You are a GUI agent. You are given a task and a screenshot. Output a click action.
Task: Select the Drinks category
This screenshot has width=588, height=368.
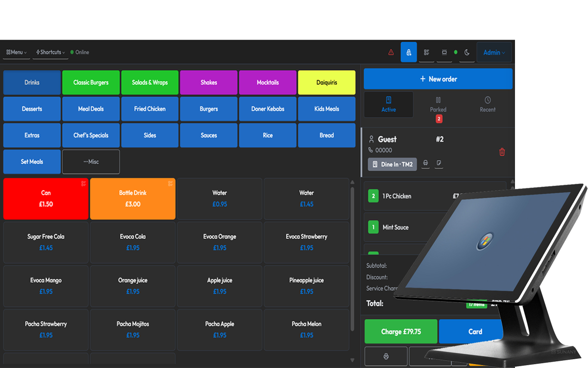(32, 82)
